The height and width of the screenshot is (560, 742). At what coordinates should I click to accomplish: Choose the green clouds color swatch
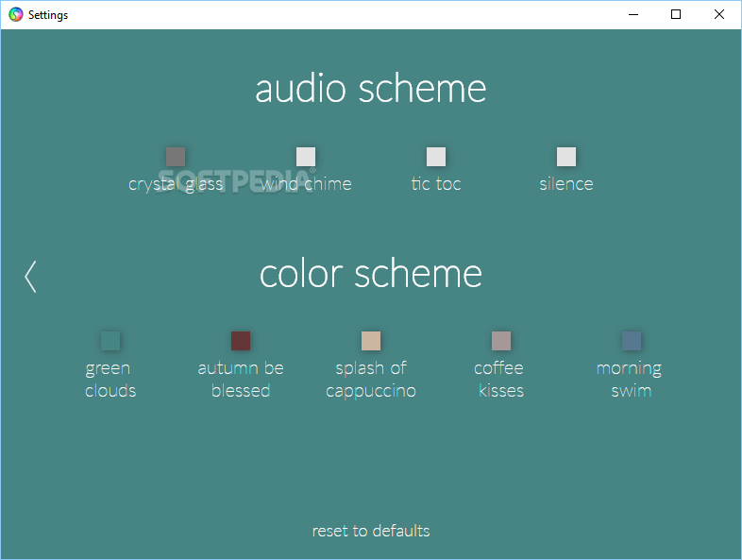pos(110,341)
